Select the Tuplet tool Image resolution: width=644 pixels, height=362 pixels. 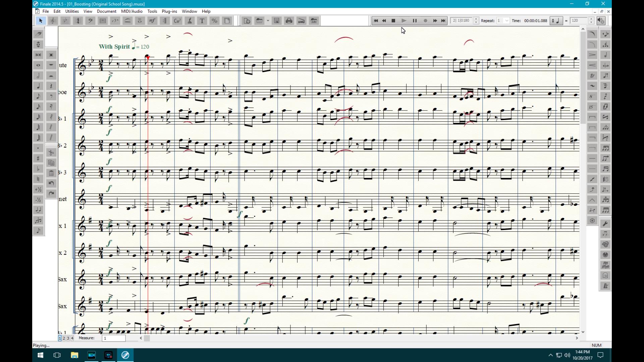(x=115, y=21)
